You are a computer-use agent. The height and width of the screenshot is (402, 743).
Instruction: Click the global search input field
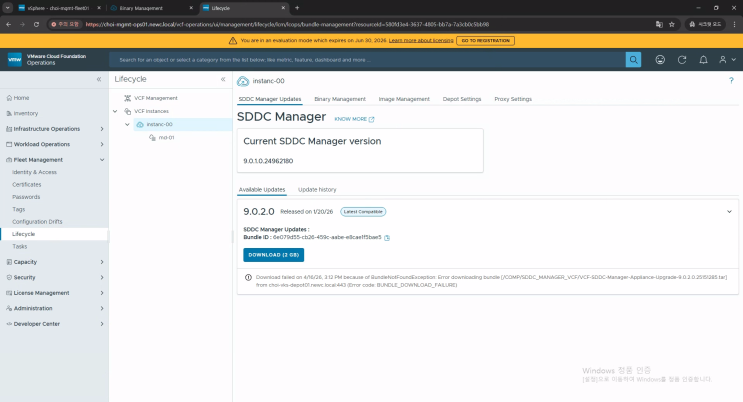point(367,60)
